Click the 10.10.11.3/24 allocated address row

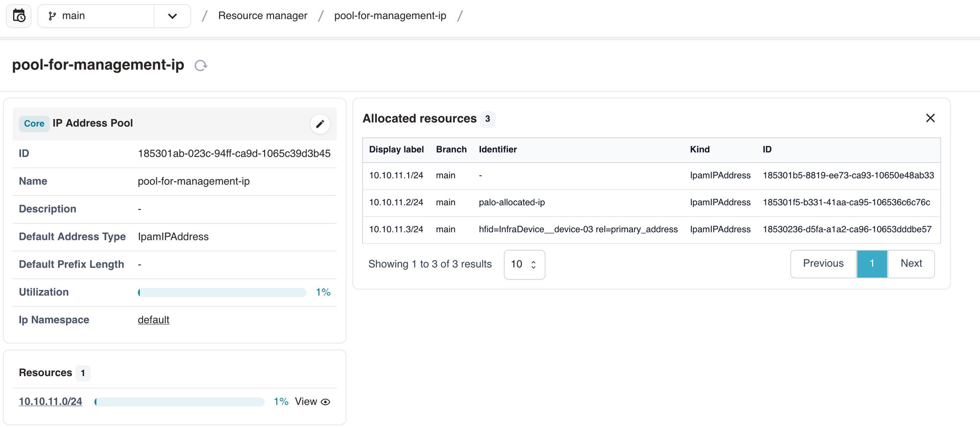(x=578, y=229)
